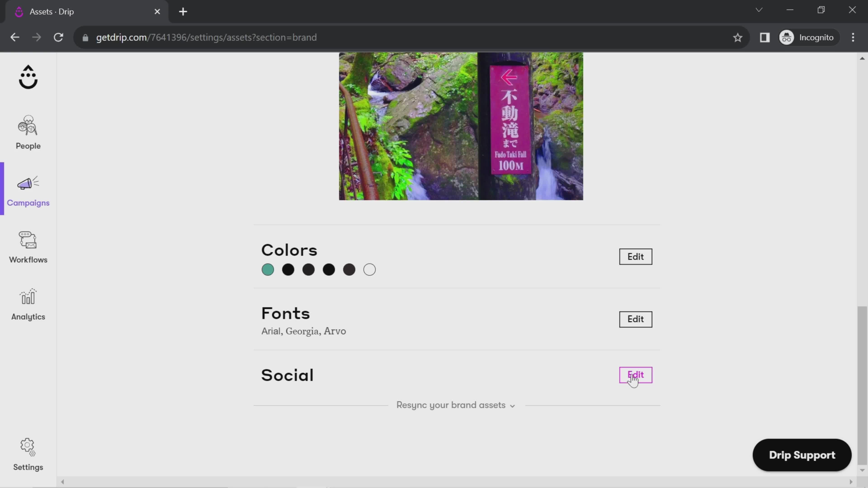Select the white color swatch

(370, 270)
